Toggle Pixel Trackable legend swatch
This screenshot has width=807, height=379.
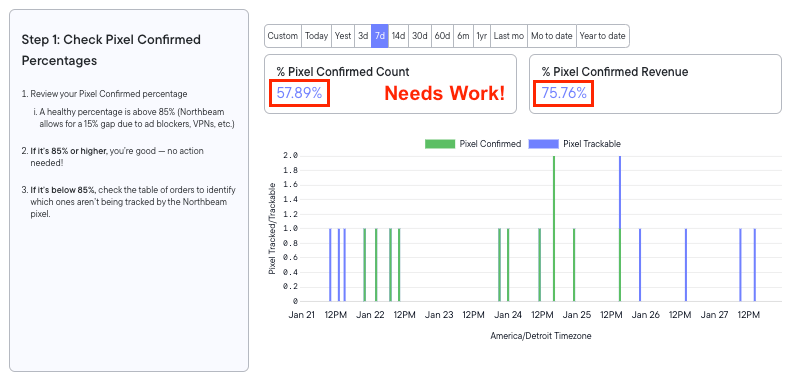pyautogui.click(x=543, y=144)
